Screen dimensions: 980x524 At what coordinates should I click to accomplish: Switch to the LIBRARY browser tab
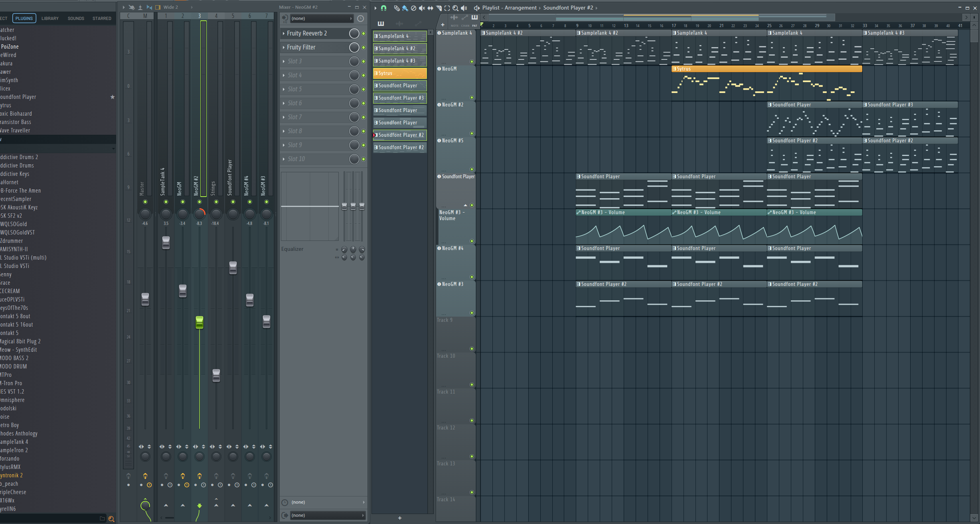(x=50, y=18)
